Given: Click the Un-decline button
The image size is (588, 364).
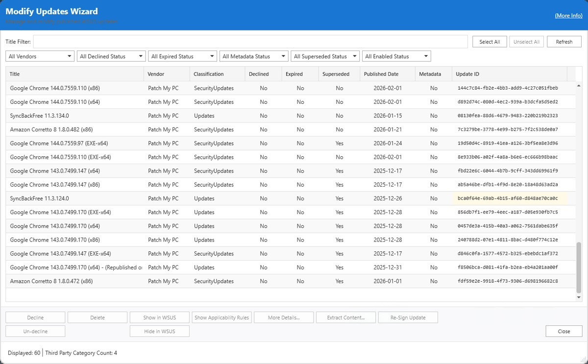Looking at the screenshot, I should click(35, 331).
